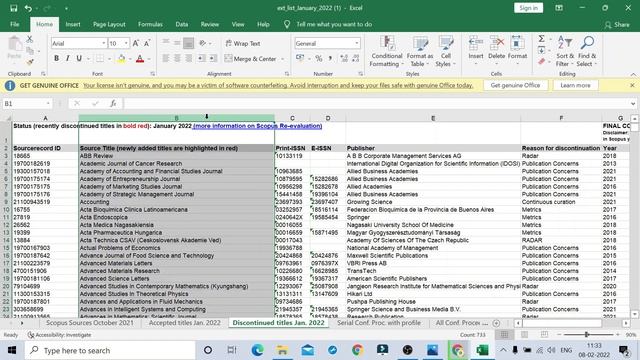Toggle Align Right for cell text
The height and width of the screenshot is (360, 640).
tap(188, 58)
